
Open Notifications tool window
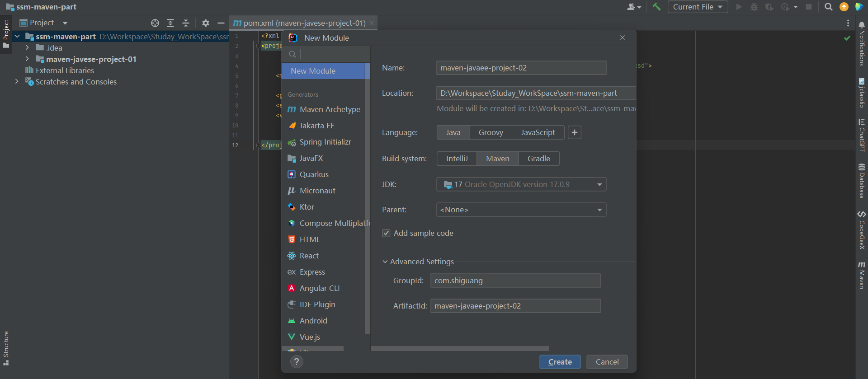(x=862, y=44)
